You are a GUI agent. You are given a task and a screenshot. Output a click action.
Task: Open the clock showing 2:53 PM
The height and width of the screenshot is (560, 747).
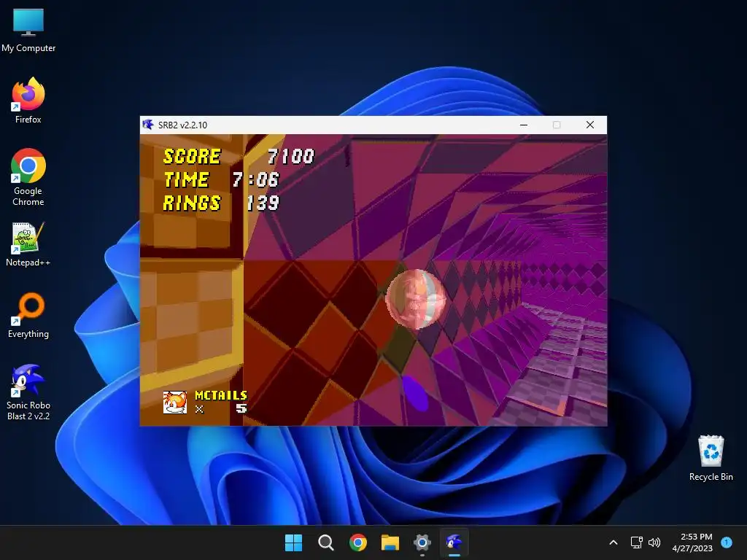click(x=692, y=542)
